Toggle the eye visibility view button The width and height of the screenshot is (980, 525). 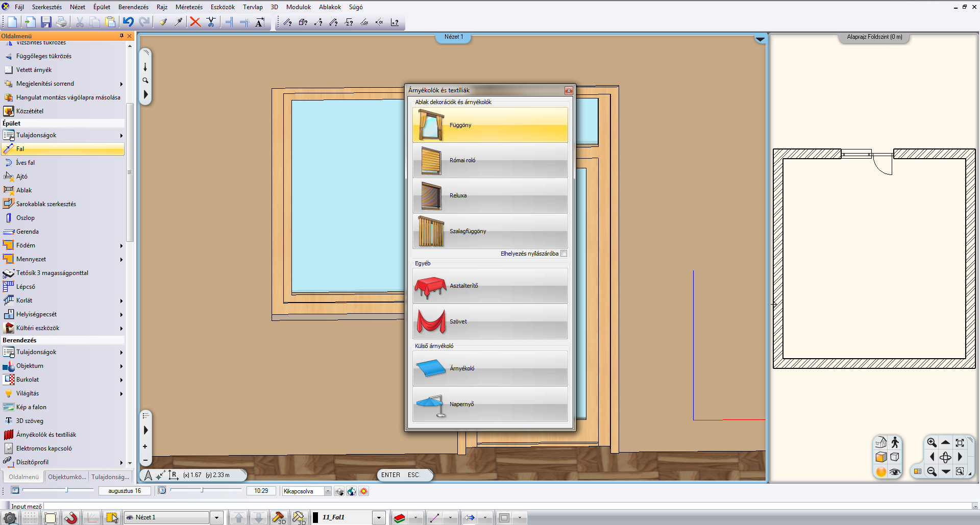[x=895, y=472]
